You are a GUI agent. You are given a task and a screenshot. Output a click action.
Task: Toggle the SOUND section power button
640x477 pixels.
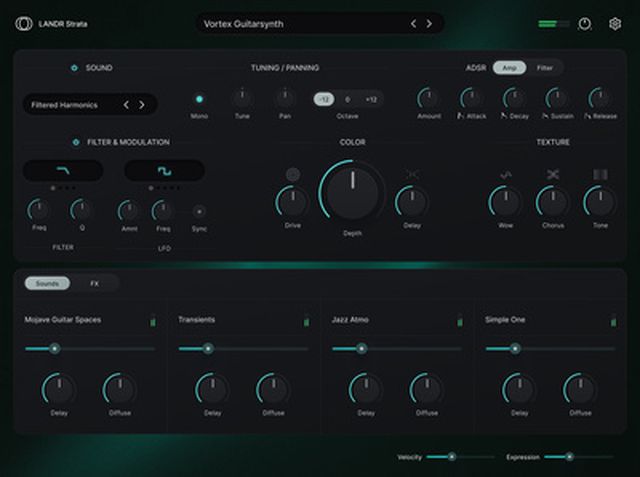[74, 68]
